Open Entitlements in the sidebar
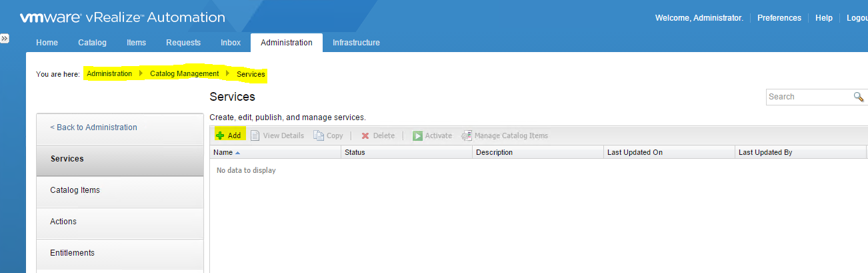The height and width of the screenshot is (273, 868). click(120, 253)
